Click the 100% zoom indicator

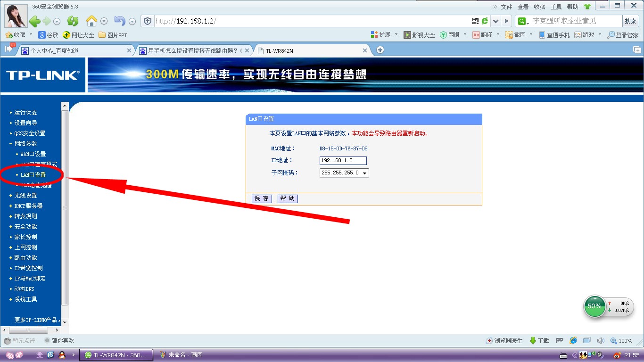621,340
